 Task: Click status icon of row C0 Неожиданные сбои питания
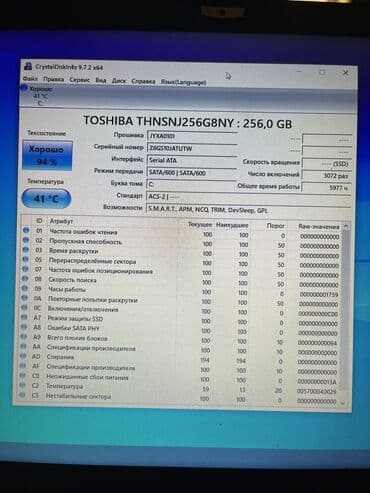(22, 375)
